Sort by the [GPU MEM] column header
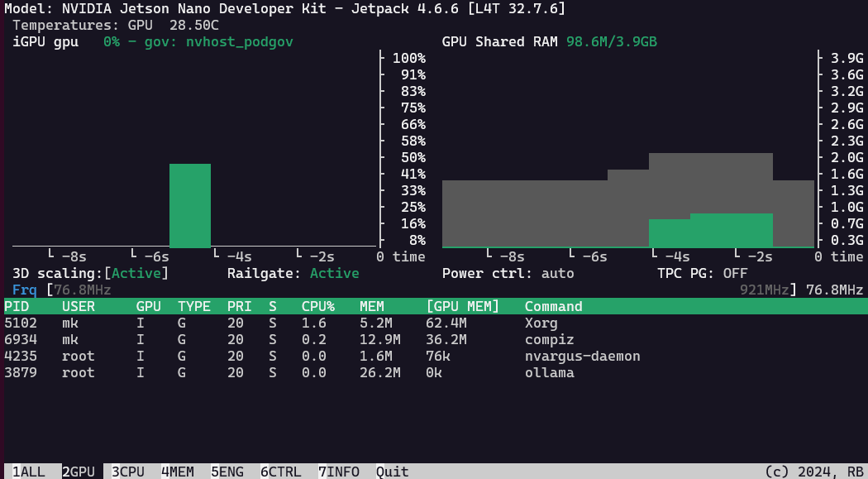 [463, 306]
